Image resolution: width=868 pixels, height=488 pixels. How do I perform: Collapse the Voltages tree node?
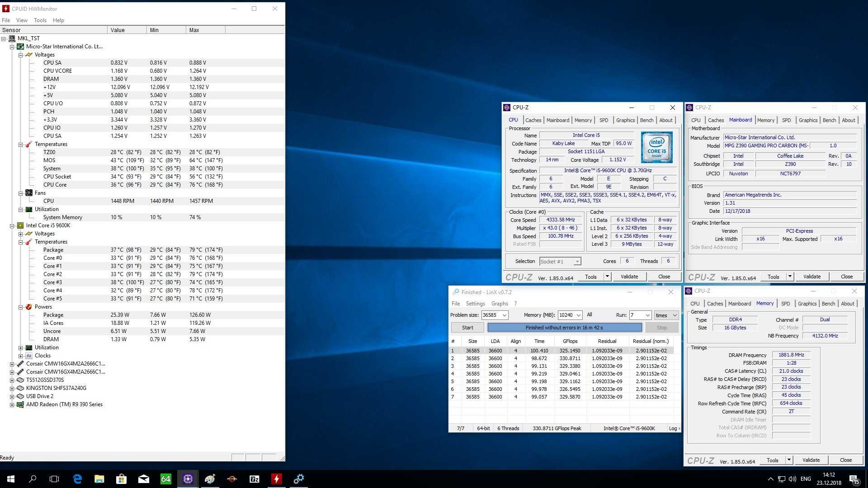point(21,55)
